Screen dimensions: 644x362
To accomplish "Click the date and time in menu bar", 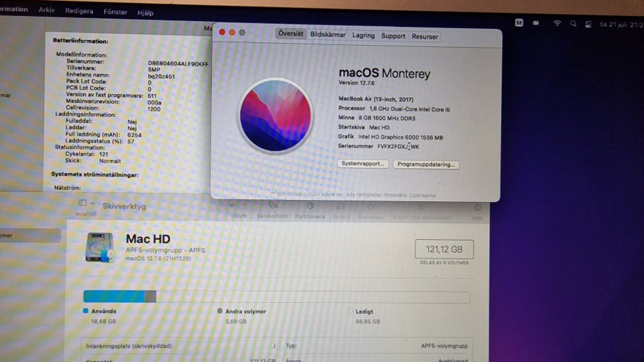I will pos(621,25).
